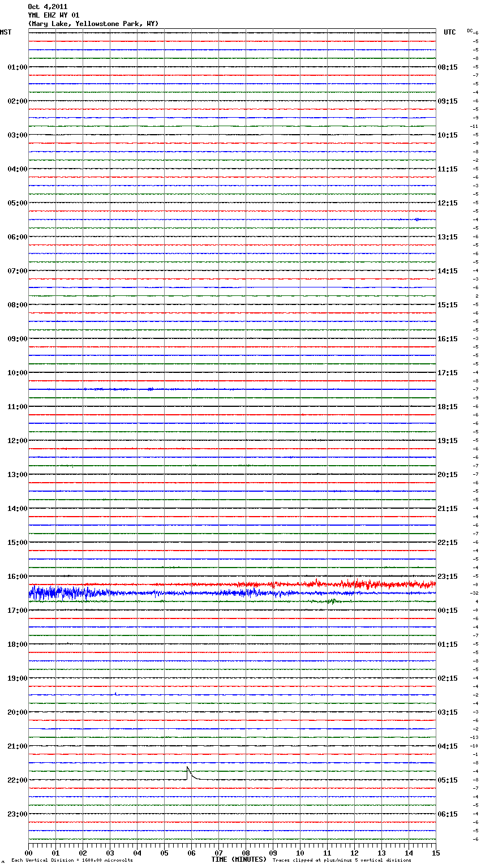Click the minute axis tick "03"

[110, 853]
